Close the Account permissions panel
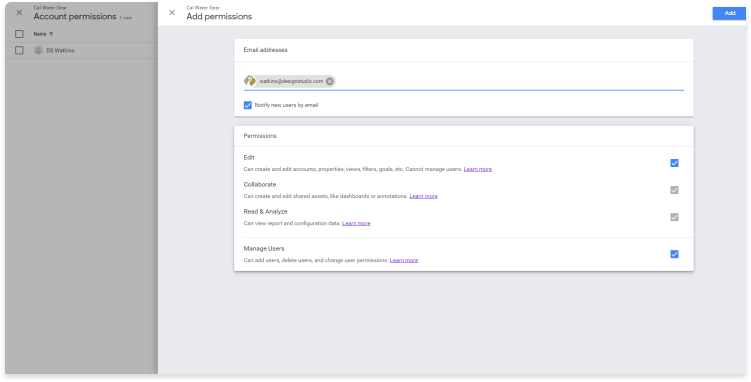The width and height of the screenshot is (751, 382). click(x=19, y=13)
